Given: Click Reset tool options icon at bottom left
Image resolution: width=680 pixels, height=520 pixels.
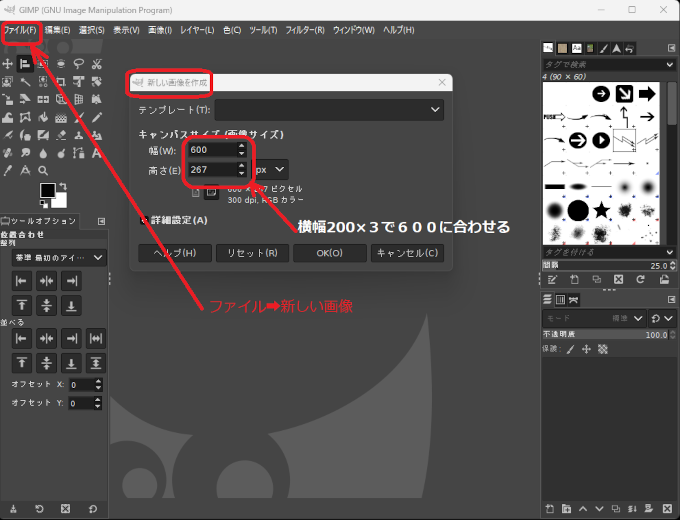Looking at the screenshot, I should coord(93,509).
